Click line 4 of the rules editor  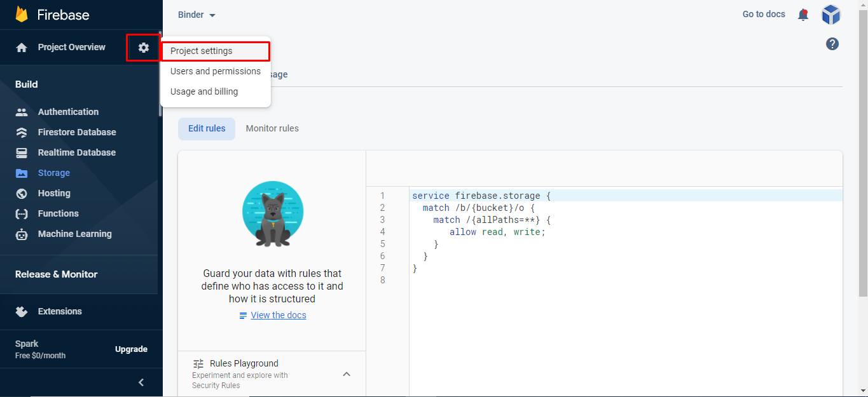497,232
